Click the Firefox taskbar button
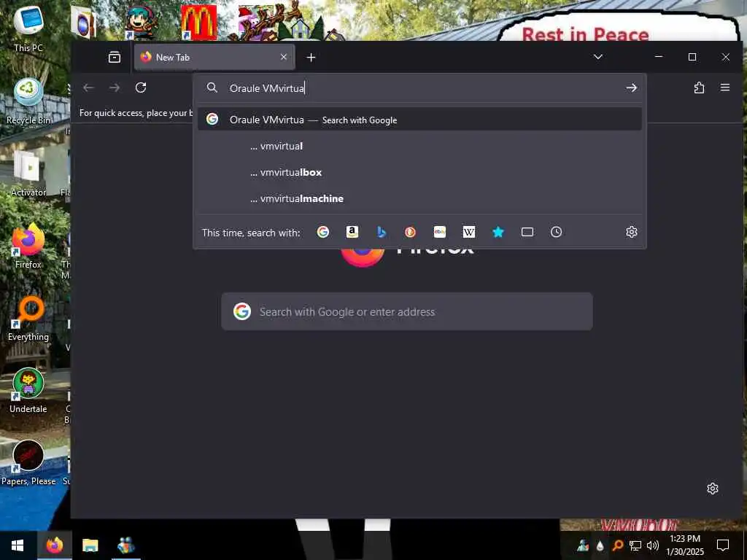The image size is (747, 560). (x=54, y=545)
